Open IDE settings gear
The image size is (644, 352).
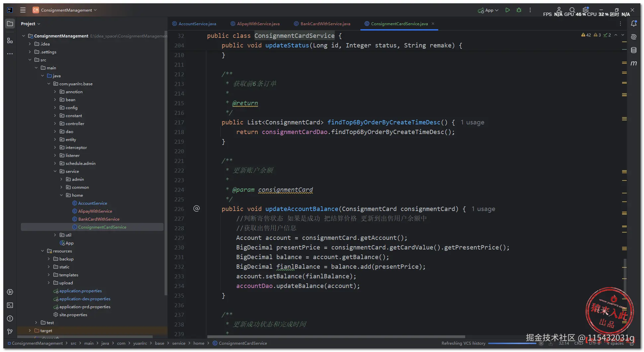(586, 10)
